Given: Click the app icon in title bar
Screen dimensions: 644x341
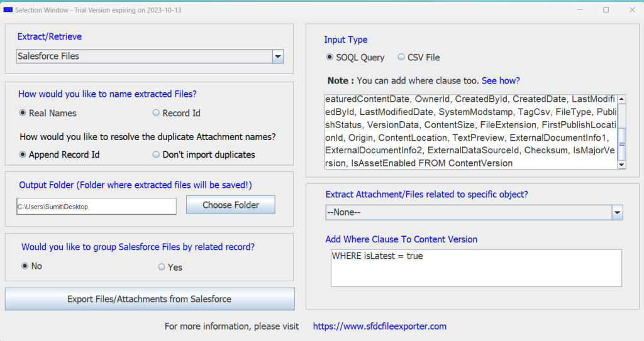Looking at the screenshot, I should point(8,10).
